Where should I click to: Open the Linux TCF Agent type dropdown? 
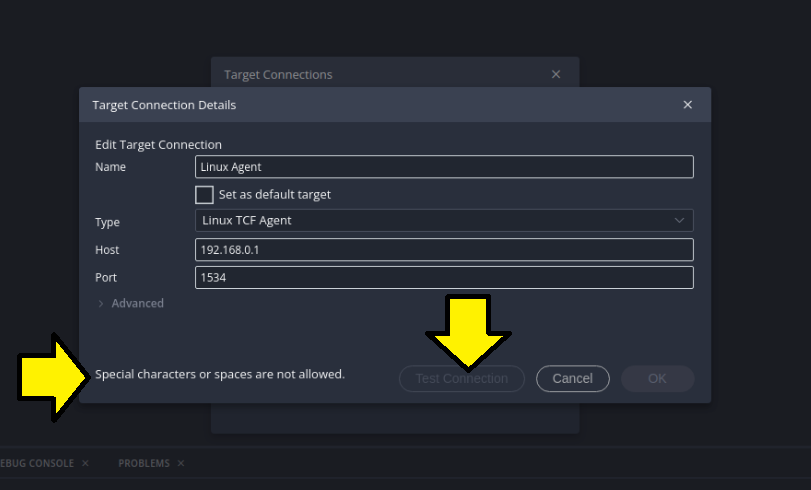point(443,221)
